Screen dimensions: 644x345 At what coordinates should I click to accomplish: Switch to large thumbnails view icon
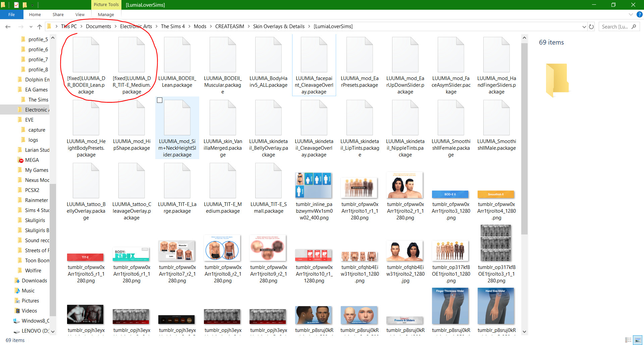coord(637,340)
